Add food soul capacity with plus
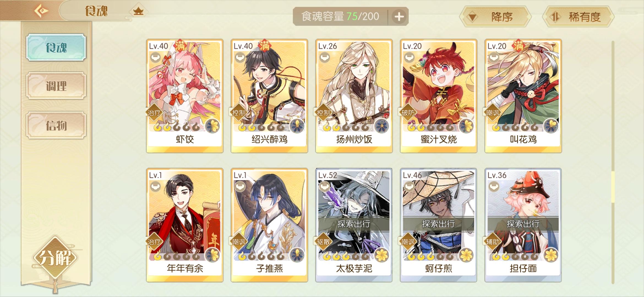The height and width of the screenshot is (297, 644). pos(399,16)
